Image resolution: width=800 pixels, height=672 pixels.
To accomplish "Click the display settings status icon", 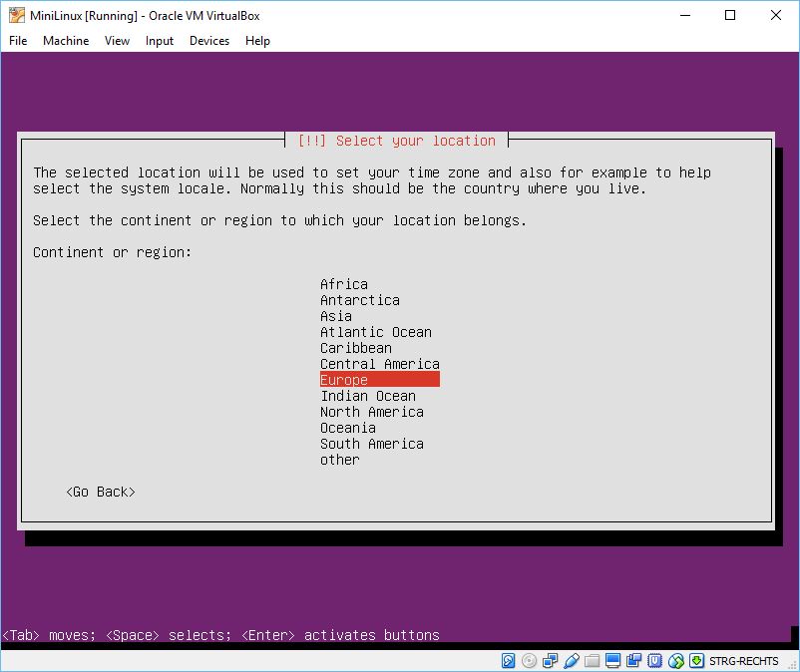I will click(612, 661).
